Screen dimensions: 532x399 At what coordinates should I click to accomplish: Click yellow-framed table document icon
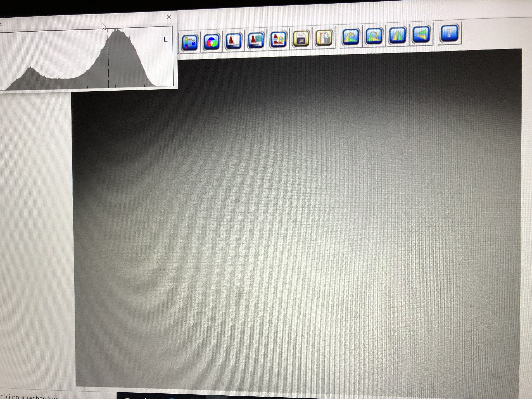[x=324, y=38]
